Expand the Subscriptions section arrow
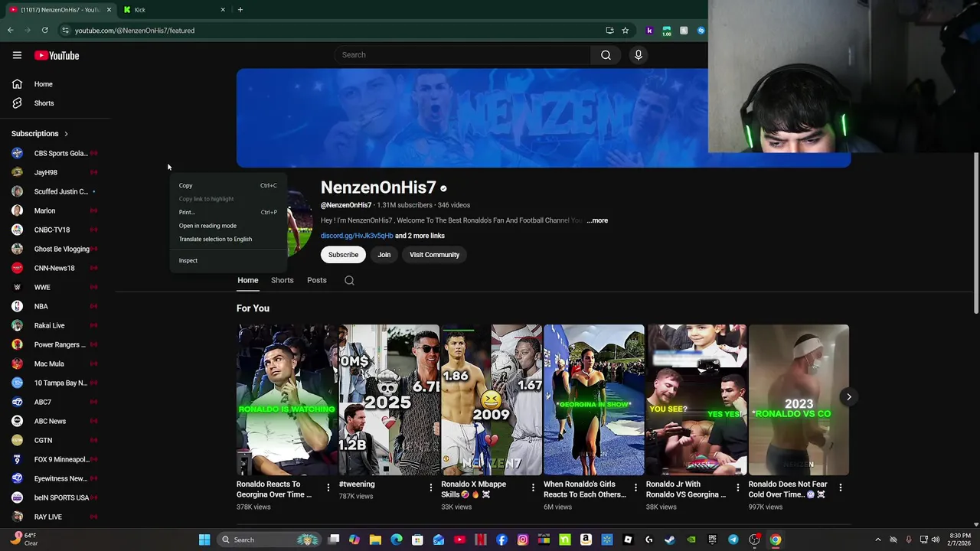Viewport: 980px width, 551px height. click(66, 134)
